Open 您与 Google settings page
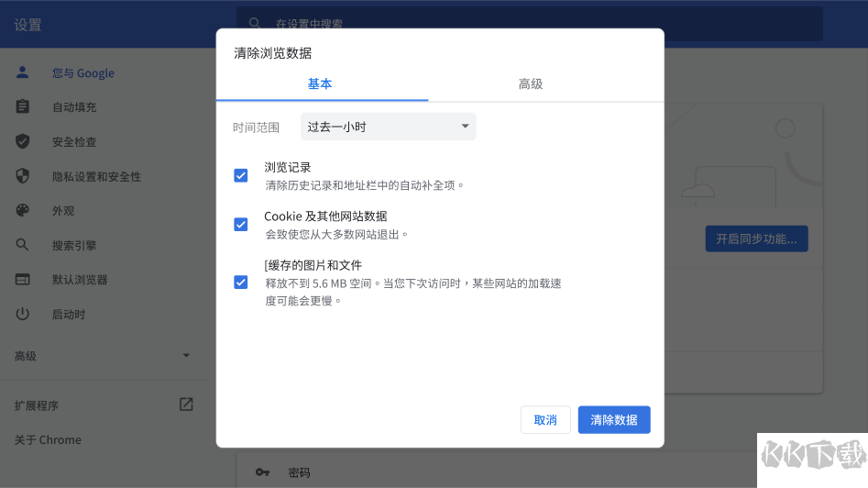This screenshot has height=488, width=868. pyautogui.click(x=83, y=72)
